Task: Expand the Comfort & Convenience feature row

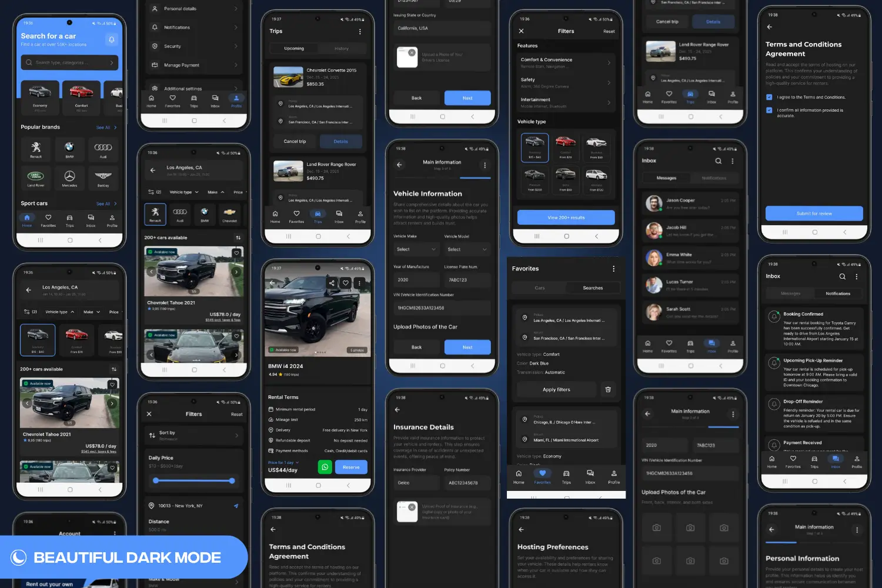Action: (x=564, y=62)
